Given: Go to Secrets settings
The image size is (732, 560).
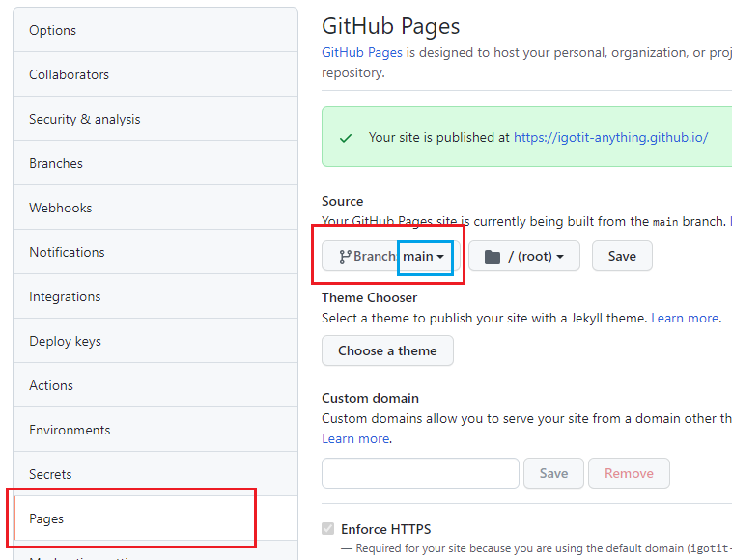Looking at the screenshot, I should tap(155, 474).
